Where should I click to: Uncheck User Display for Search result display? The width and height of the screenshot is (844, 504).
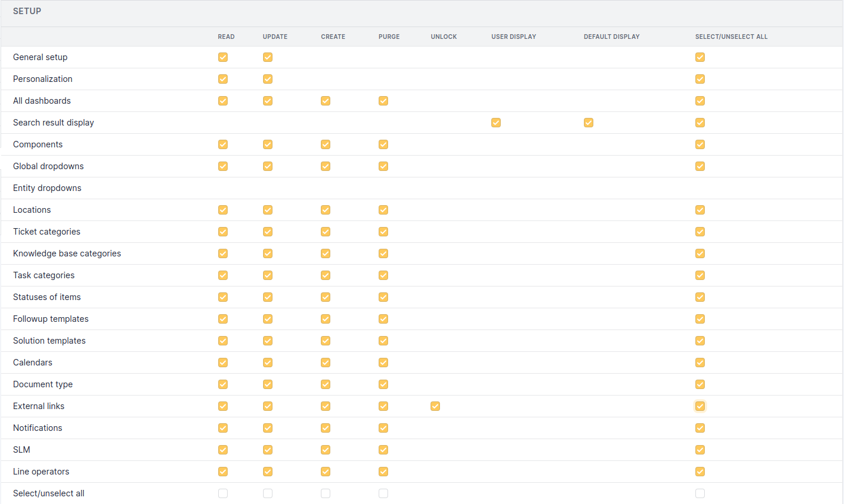(x=496, y=123)
